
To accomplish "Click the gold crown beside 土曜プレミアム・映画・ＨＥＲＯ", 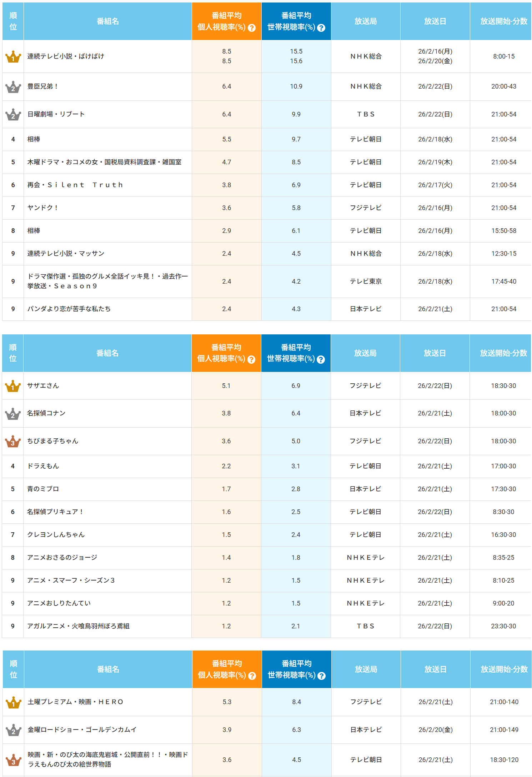I will [x=14, y=702].
